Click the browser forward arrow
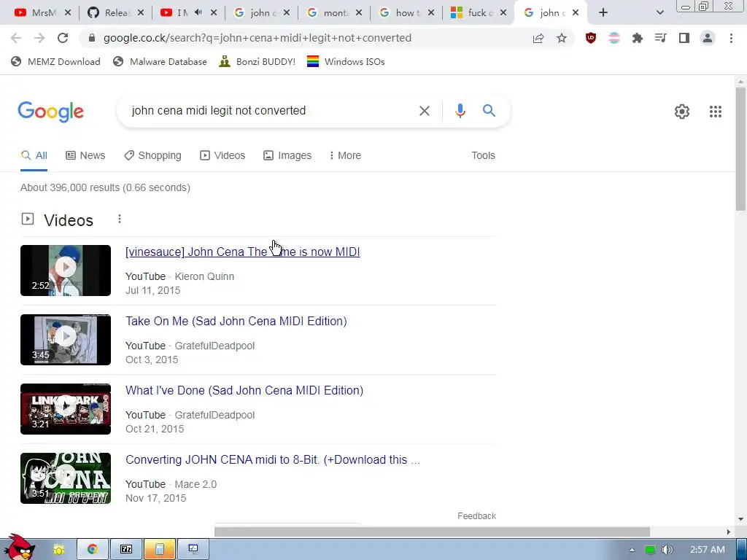 coord(39,38)
